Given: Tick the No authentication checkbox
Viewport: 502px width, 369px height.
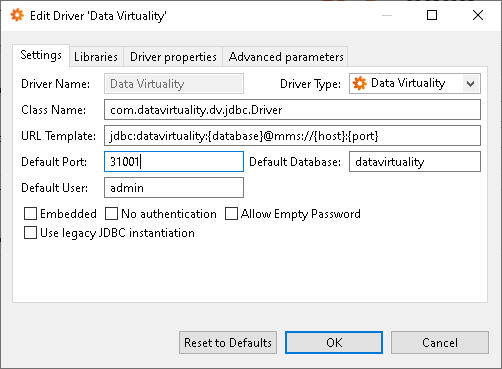Looking at the screenshot, I should tap(111, 214).
